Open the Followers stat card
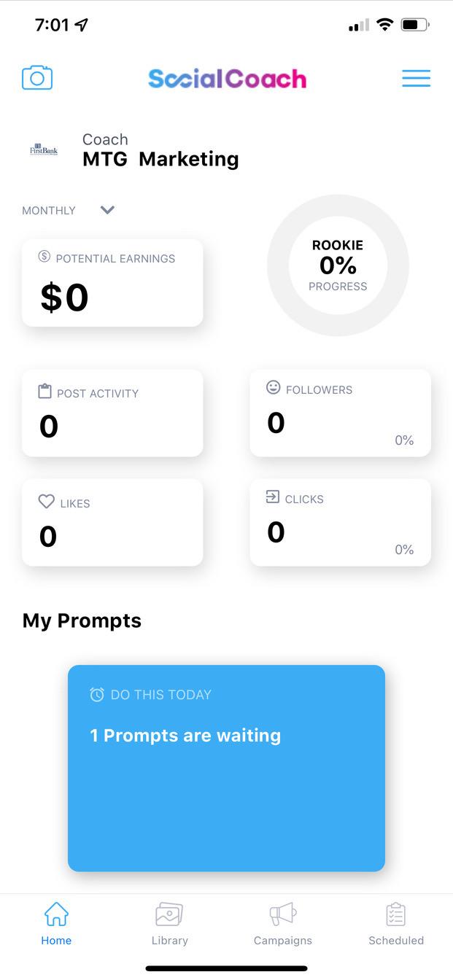Image resolution: width=453 pixels, height=980 pixels. point(340,413)
